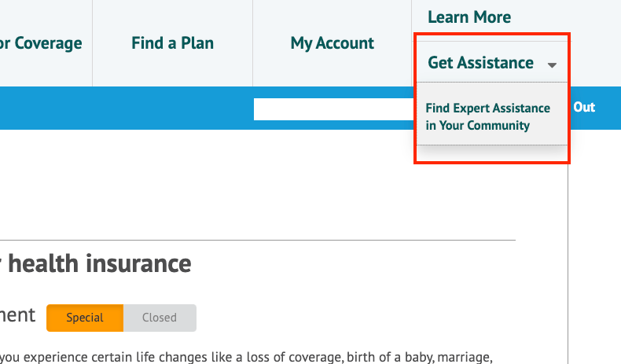Open the partially visible Coverage navigation item
Screen dimensions: 621x364
(41, 43)
